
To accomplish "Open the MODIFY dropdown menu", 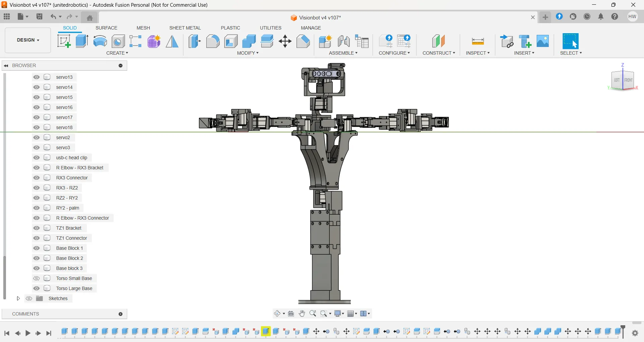I will pos(248,53).
